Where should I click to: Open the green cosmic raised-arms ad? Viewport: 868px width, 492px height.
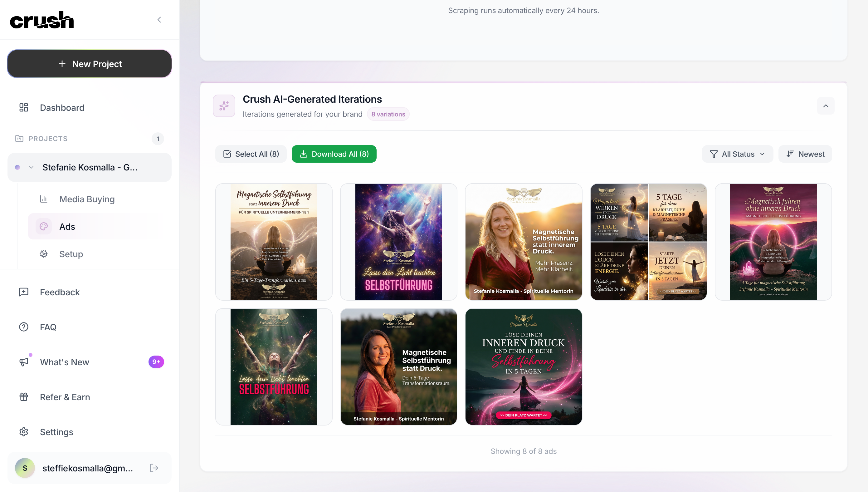coord(274,367)
